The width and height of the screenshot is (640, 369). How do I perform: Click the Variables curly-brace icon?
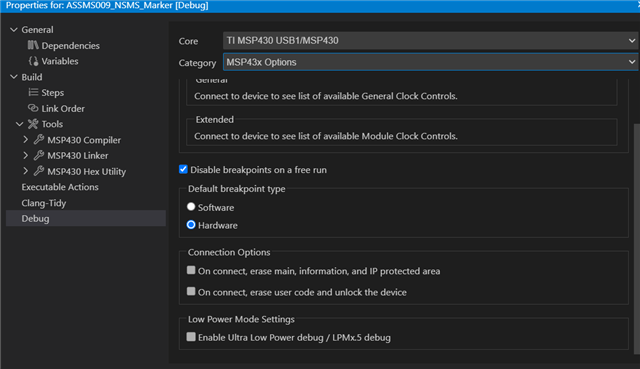[33, 61]
